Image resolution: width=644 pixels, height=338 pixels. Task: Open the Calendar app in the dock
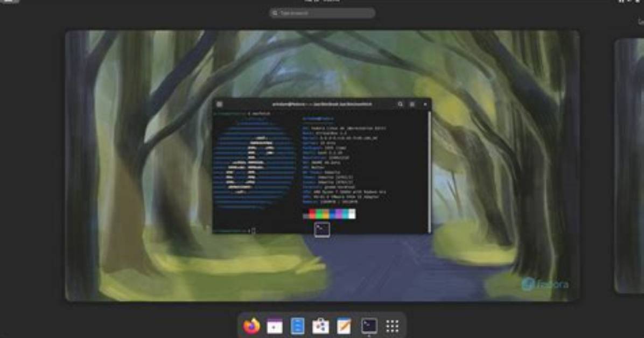[x=275, y=326]
